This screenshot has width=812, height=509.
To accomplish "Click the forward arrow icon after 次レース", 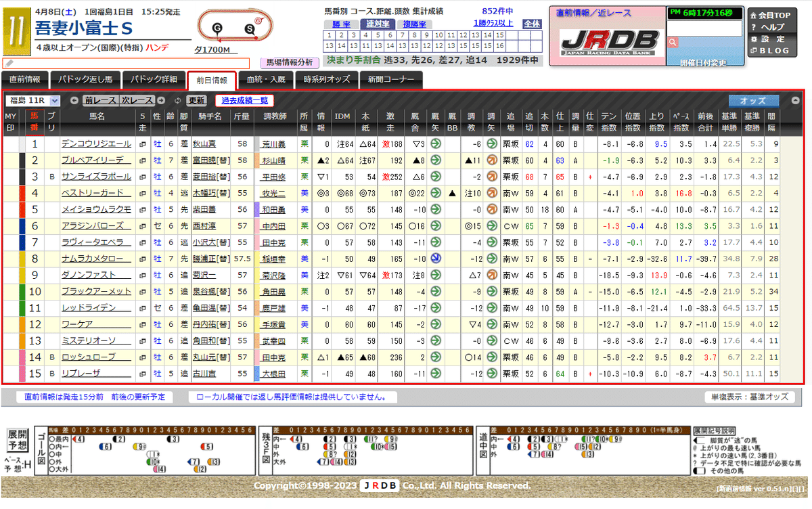I will pyautogui.click(x=161, y=100).
